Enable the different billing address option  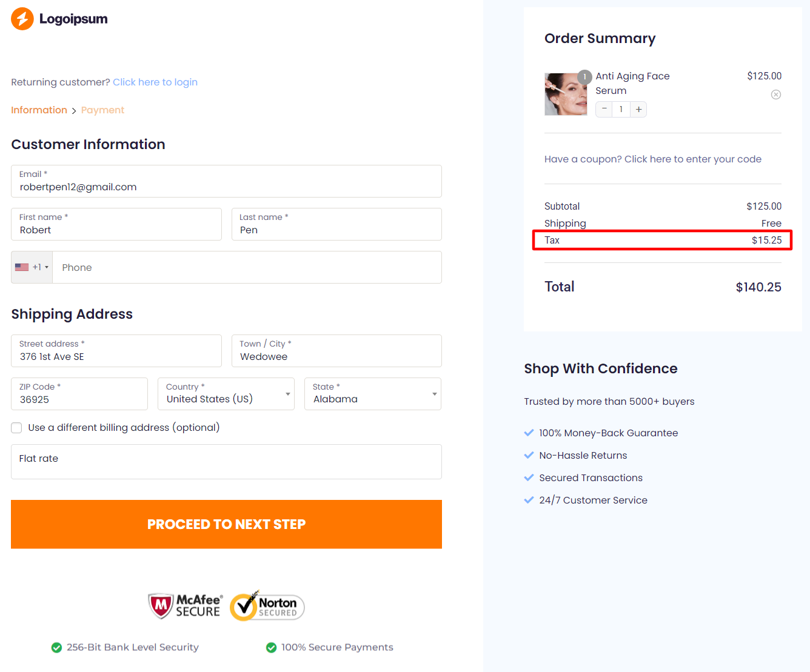coord(16,427)
